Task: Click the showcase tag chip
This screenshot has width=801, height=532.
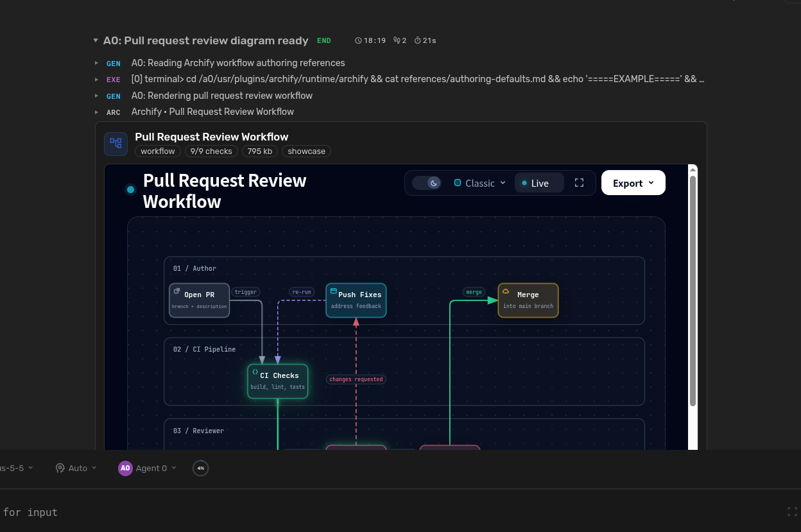Action: click(x=306, y=151)
